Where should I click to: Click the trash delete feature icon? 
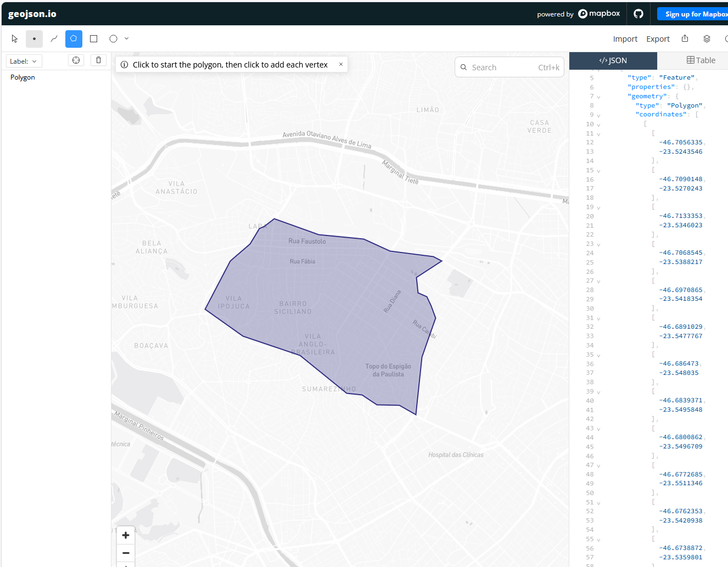98,60
